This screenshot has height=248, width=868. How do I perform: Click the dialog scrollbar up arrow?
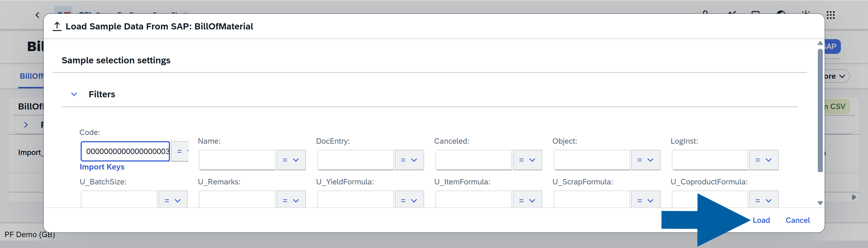point(820,43)
